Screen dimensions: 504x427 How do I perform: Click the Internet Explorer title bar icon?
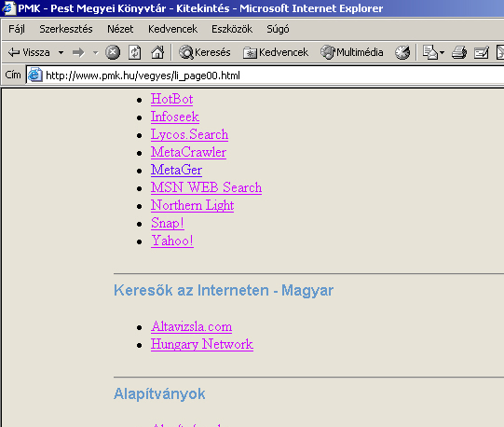tap(8, 7)
